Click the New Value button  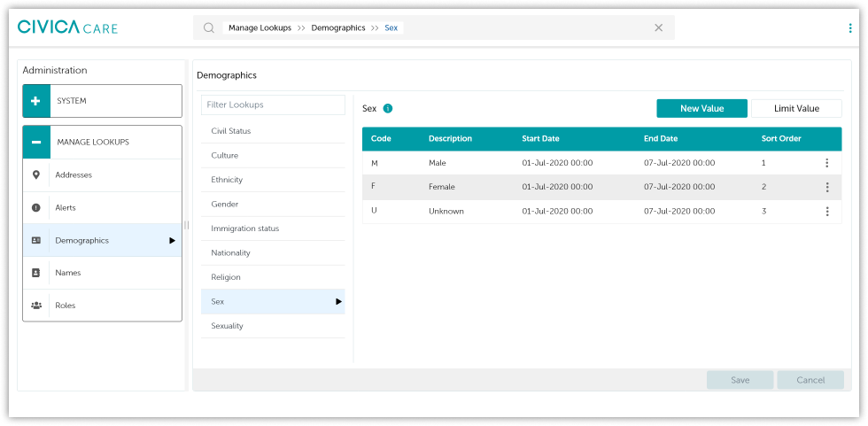(701, 108)
